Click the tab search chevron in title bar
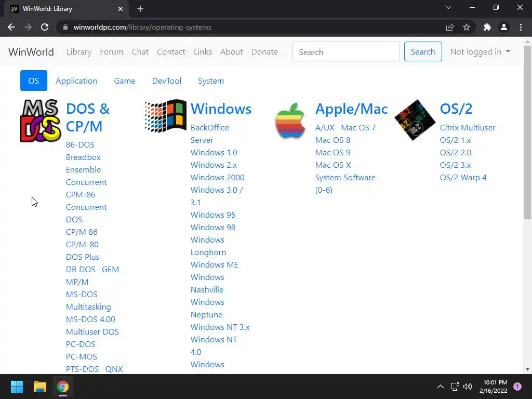Viewport: 532px width, 399px height. tap(448, 7)
